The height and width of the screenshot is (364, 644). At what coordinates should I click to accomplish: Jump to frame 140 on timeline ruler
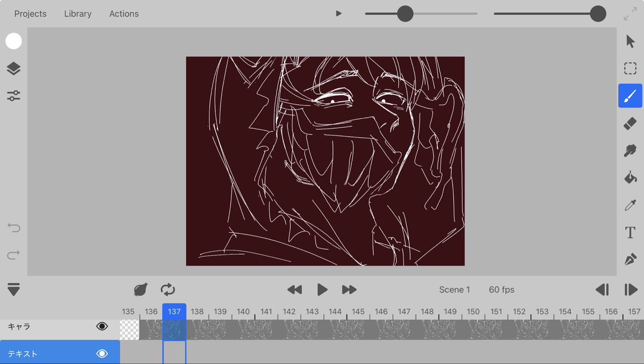click(x=243, y=311)
